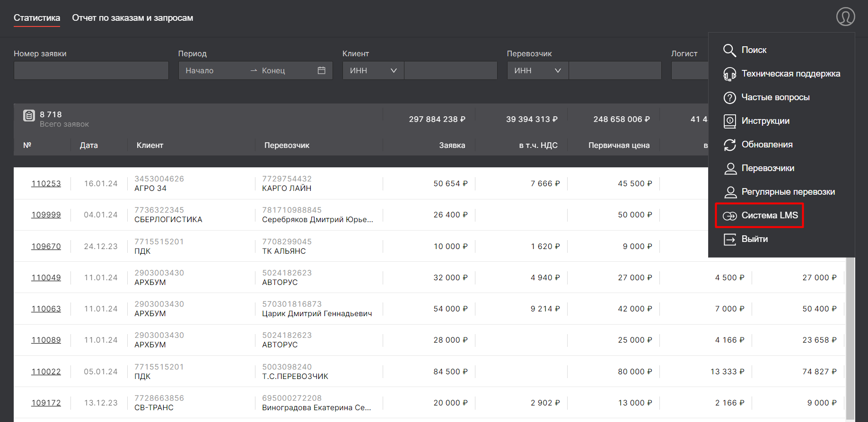
Task: Select Поиск menu entry
Action: [x=754, y=50]
